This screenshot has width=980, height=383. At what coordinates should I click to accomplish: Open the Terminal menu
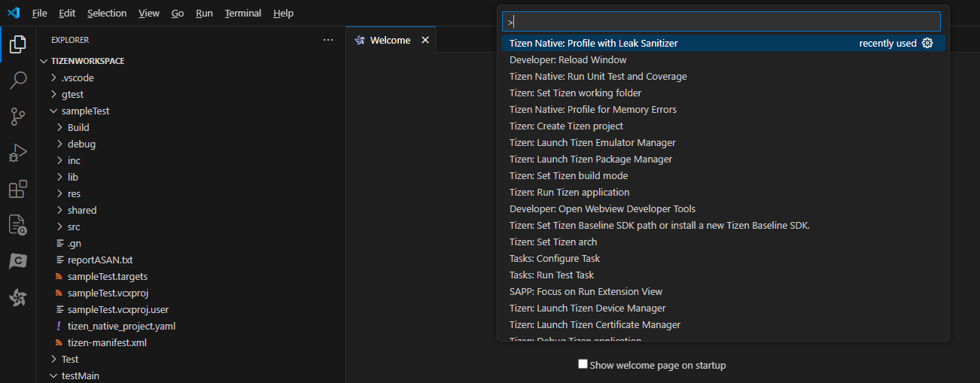[243, 14]
